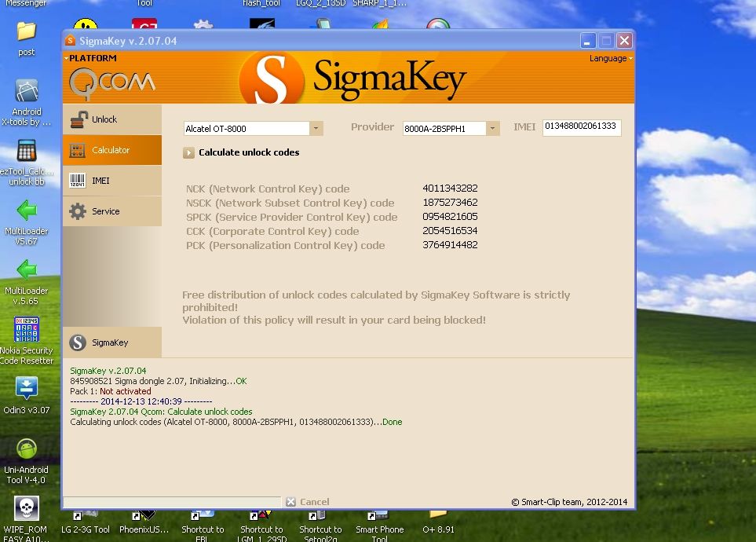Select the Calculator sidebar tab

(x=111, y=150)
